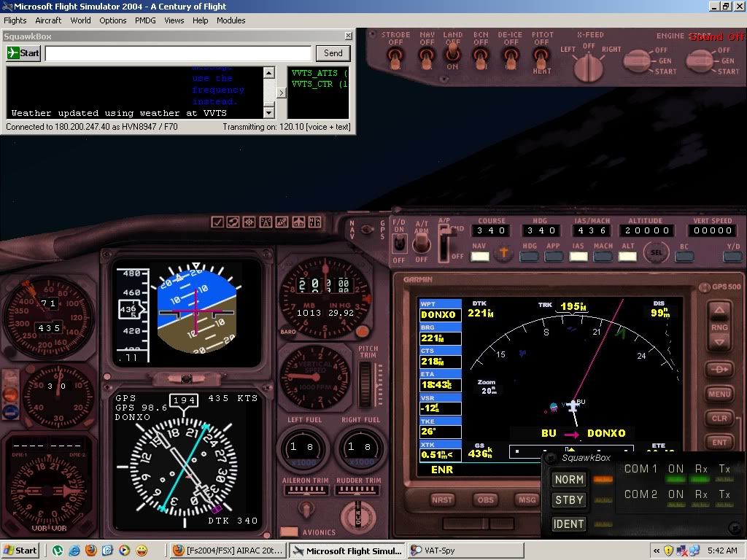This screenshot has height=560, width=747.
Task: Open uTorrent from the quick launch bar
Action: coord(58,551)
